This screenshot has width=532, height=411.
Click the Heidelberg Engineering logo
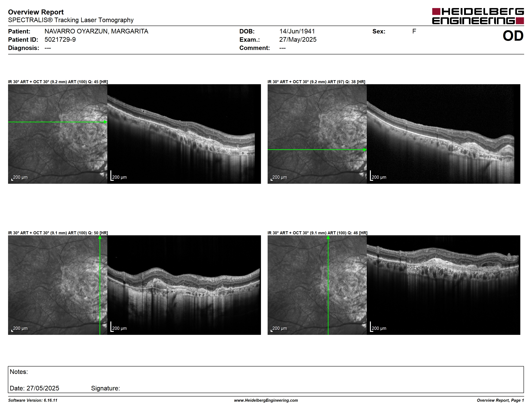(478, 16)
